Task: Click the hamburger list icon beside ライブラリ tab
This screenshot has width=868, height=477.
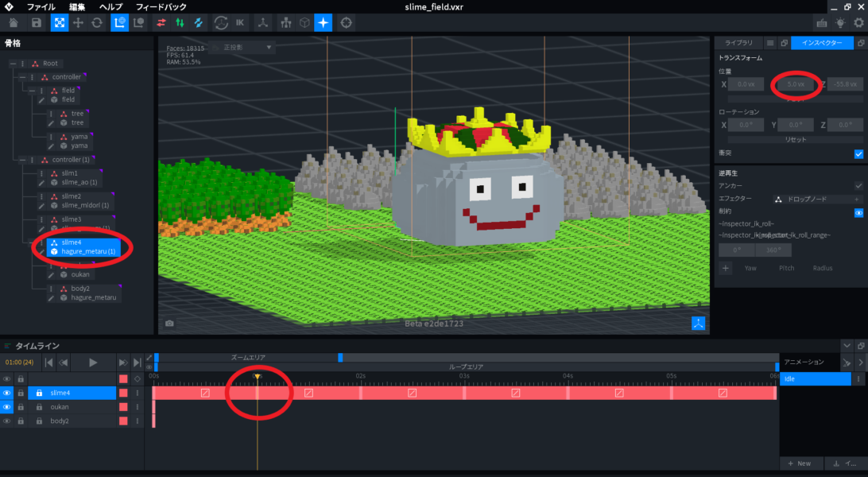Action: (x=770, y=43)
